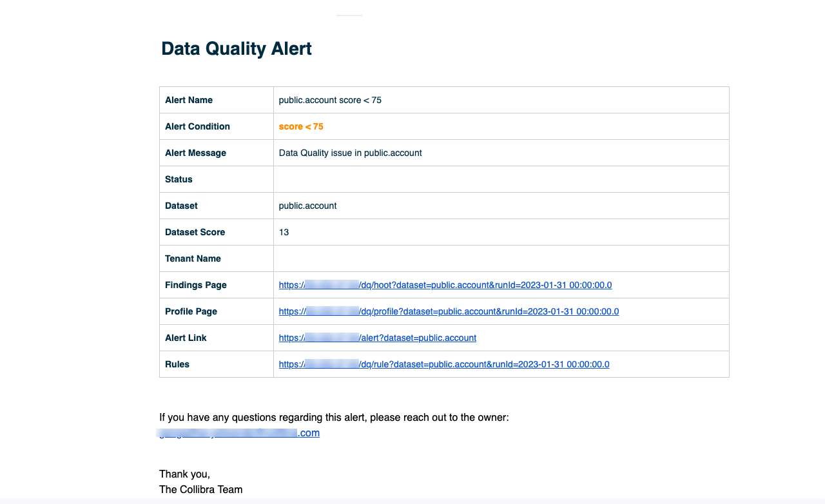Click the Status row label
The height and width of the screenshot is (504, 825).
point(179,179)
